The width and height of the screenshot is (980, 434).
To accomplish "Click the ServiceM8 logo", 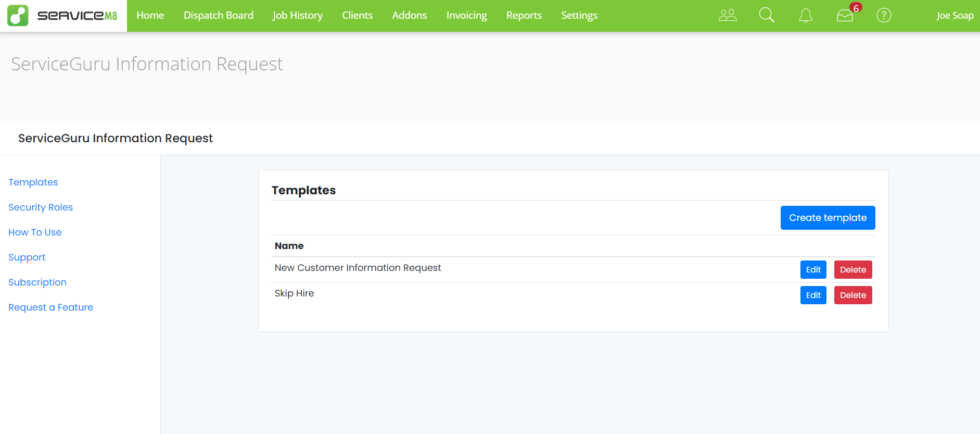I will (62, 16).
